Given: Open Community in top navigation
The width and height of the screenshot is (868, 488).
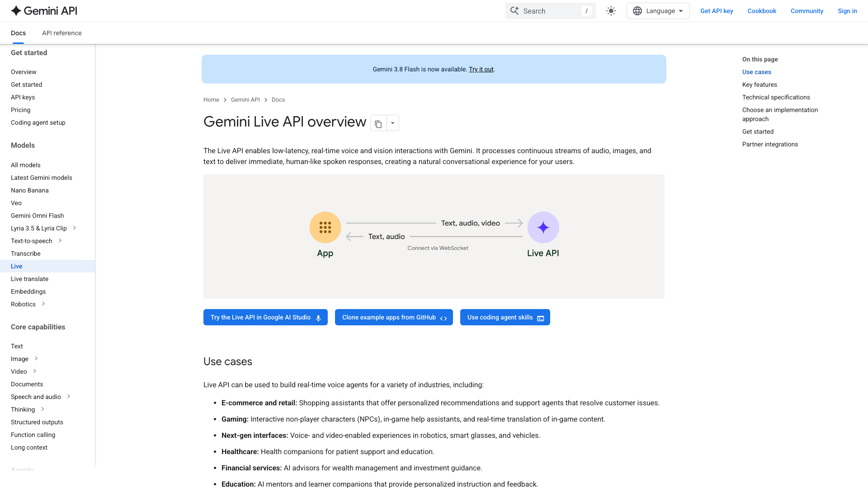Looking at the screenshot, I should [807, 11].
